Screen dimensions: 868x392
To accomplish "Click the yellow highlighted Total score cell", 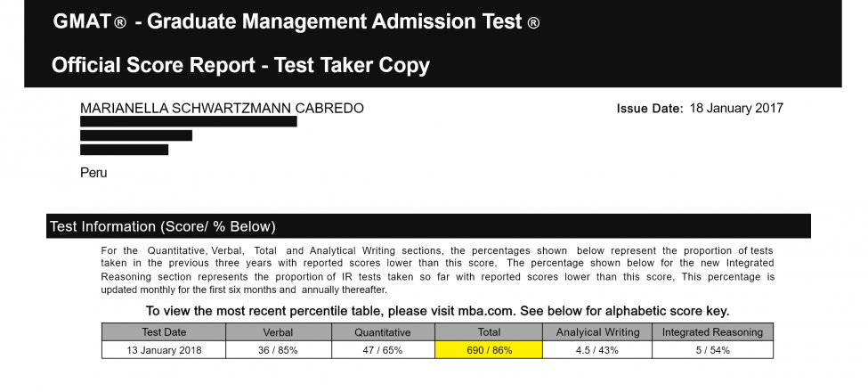I will coord(488,350).
